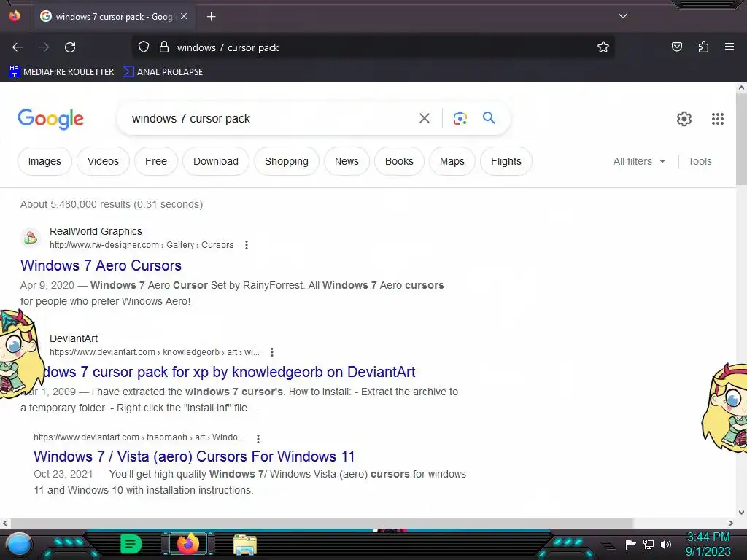Open MEDIAFIRE ROULETTER bookmark
Image resolution: width=747 pixels, height=560 pixels.
coord(61,72)
